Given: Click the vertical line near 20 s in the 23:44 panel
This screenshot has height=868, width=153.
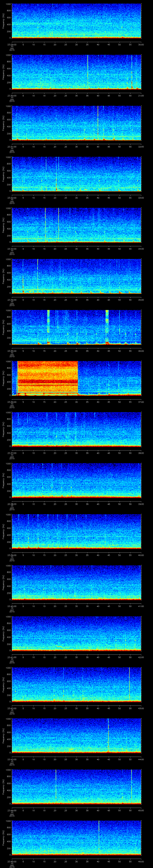Looking at the screenshot, I should click(x=56, y=784).
